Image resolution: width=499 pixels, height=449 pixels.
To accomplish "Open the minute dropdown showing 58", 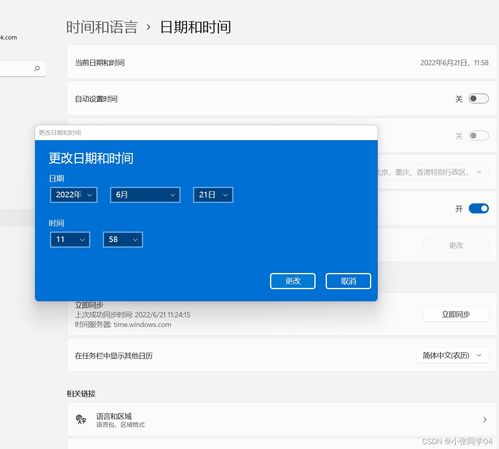I will click(x=123, y=239).
